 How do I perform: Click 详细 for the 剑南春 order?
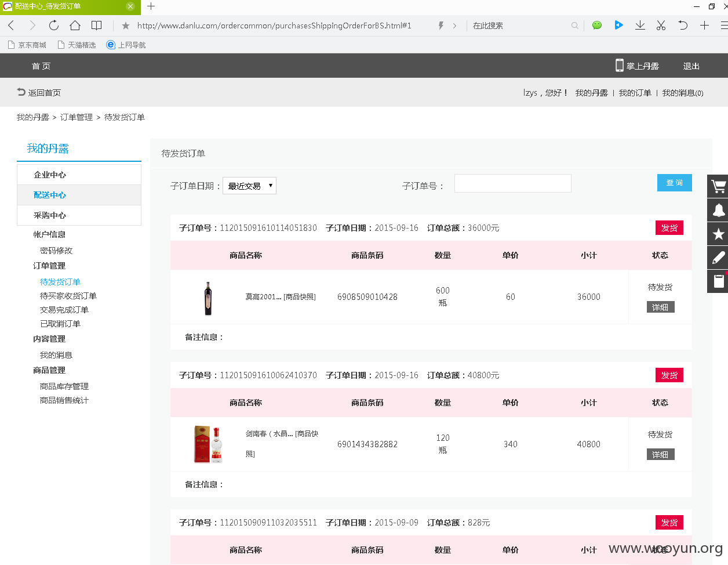pos(661,454)
